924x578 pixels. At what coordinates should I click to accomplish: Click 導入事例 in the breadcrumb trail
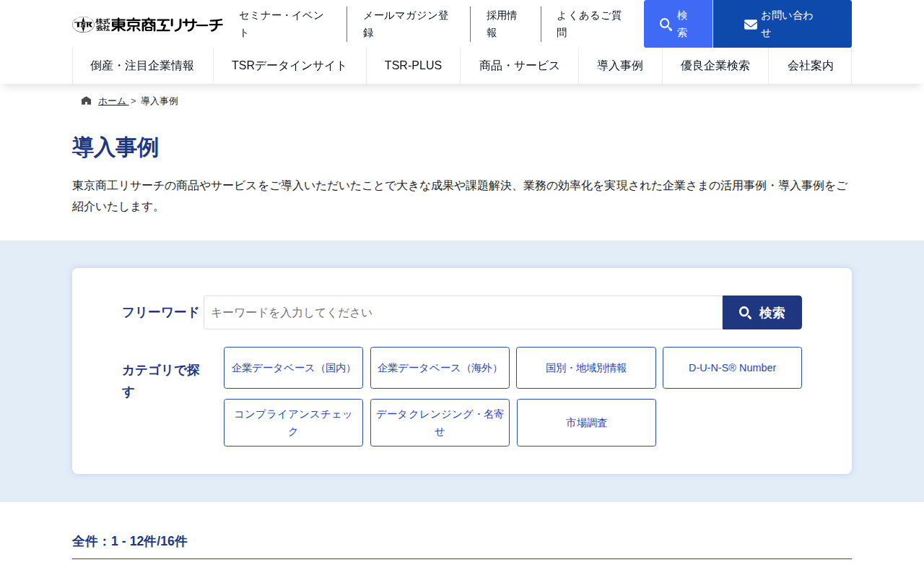click(x=160, y=101)
